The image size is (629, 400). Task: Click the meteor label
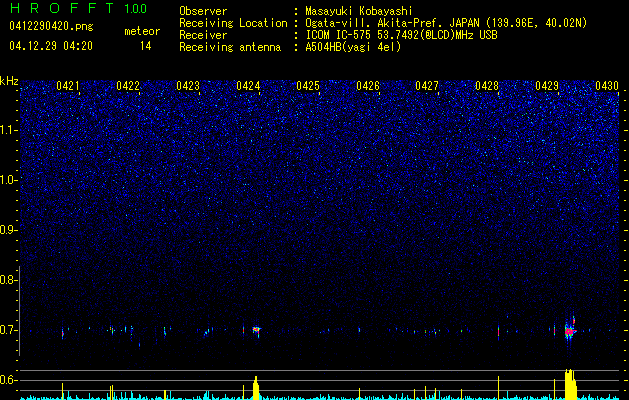click(x=142, y=31)
